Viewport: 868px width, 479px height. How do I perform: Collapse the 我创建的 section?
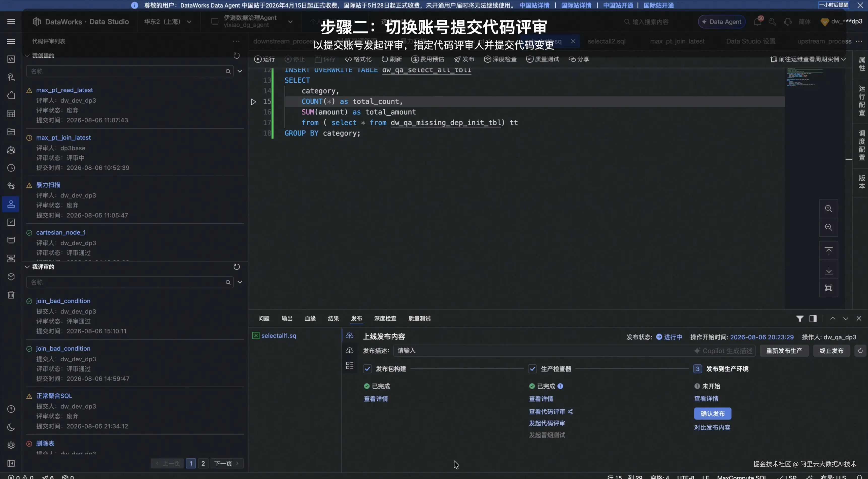point(27,56)
